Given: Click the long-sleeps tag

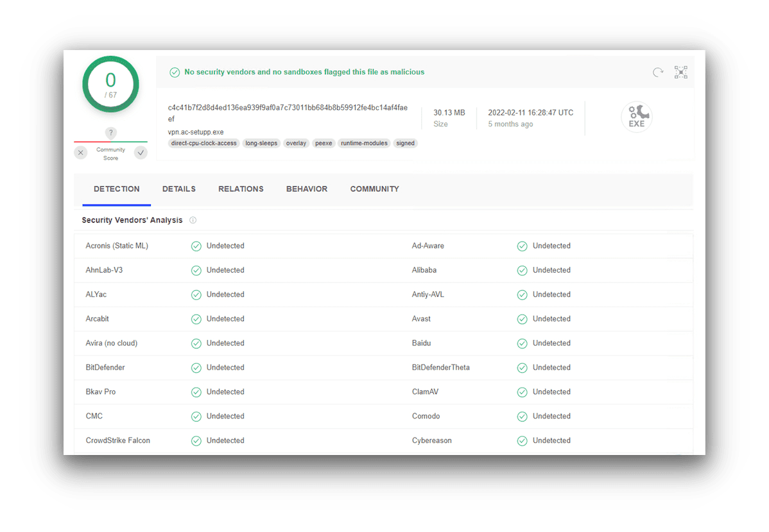Looking at the screenshot, I should click(x=261, y=143).
